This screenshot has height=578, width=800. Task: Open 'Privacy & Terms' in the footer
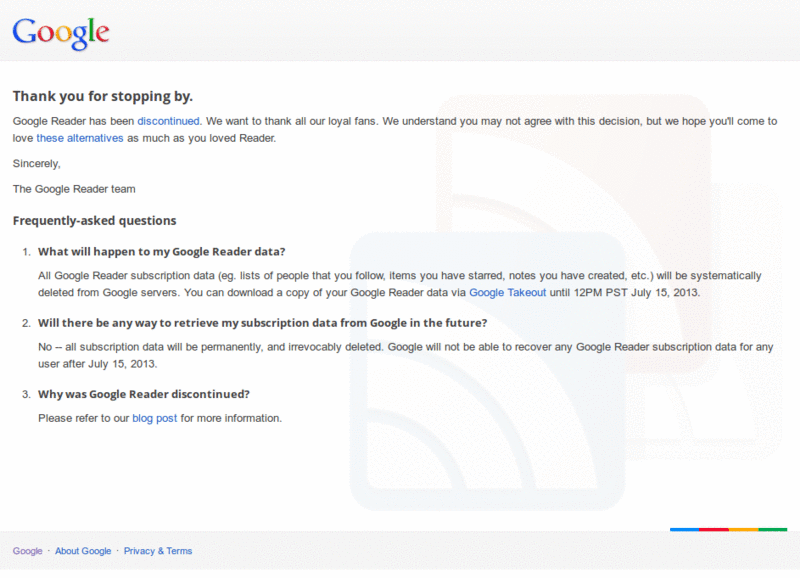click(158, 551)
